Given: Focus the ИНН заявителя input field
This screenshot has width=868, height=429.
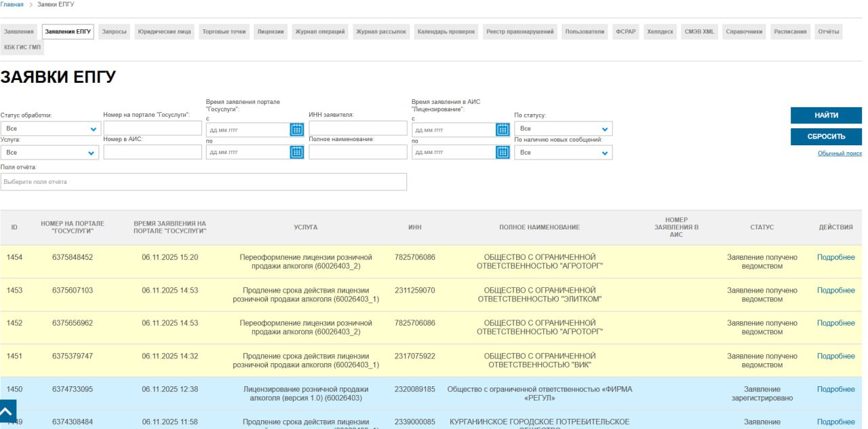Looking at the screenshot, I should point(357,128).
